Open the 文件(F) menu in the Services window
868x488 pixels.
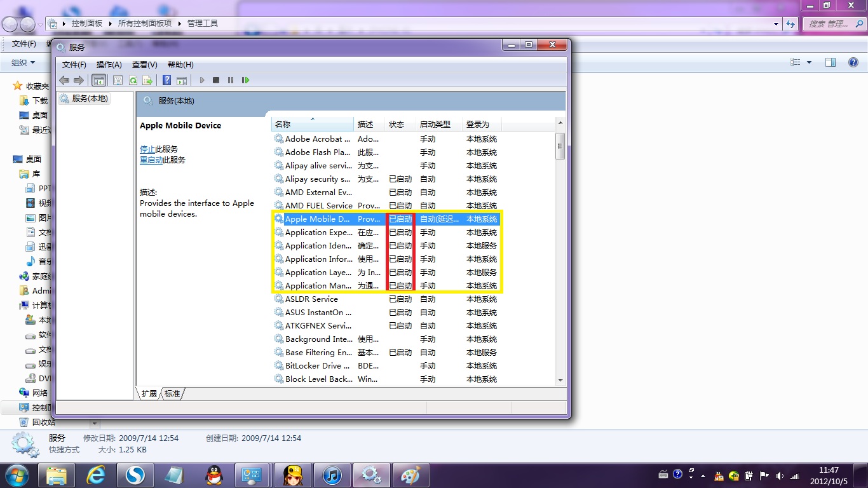[x=74, y=65]
